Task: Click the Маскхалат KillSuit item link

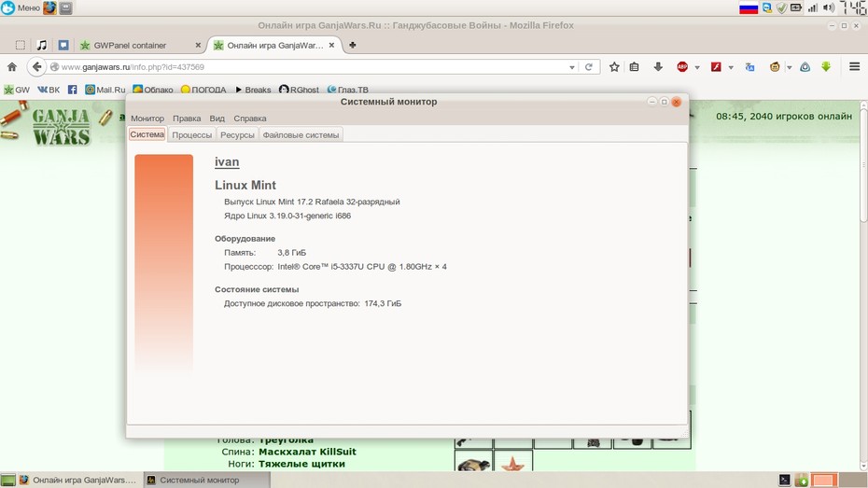Action: pyautogui.click(x=307, y=452)
